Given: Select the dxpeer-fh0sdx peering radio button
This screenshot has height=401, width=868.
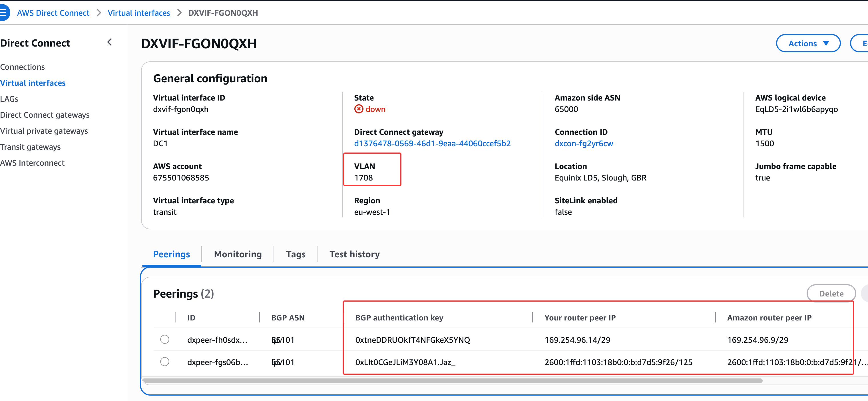Looking at the screenshot, I should (164, 339).
